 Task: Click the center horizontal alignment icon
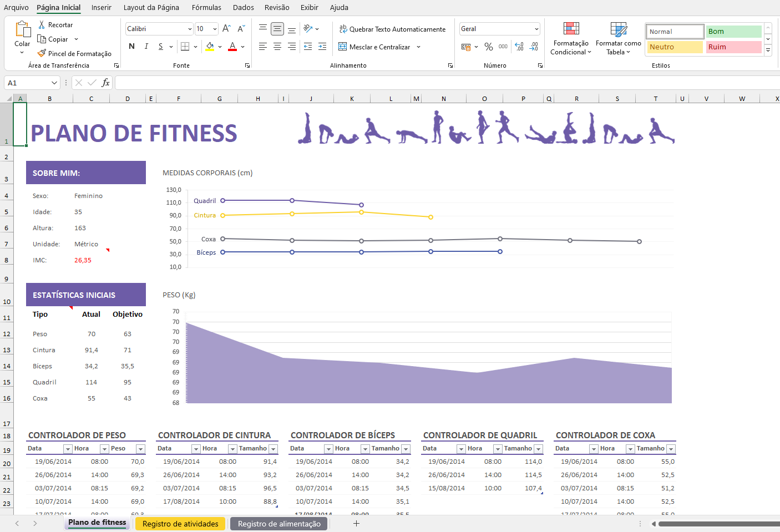point(277,47)
